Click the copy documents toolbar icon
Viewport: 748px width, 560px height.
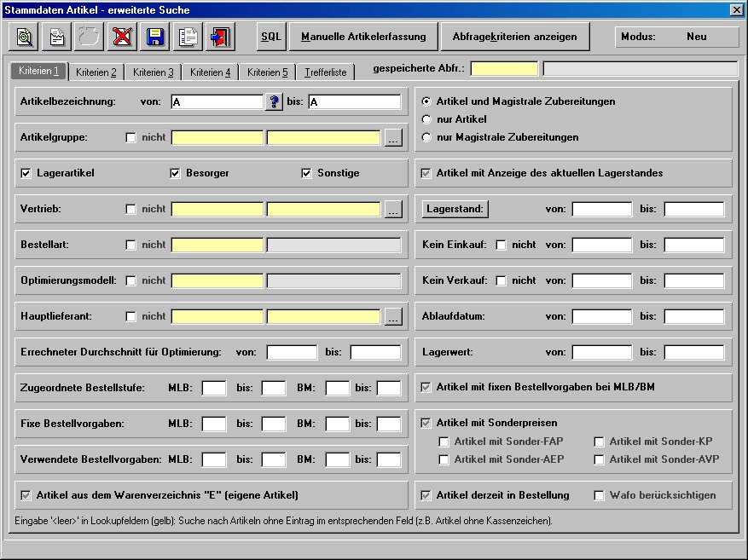tap(187, 37)
